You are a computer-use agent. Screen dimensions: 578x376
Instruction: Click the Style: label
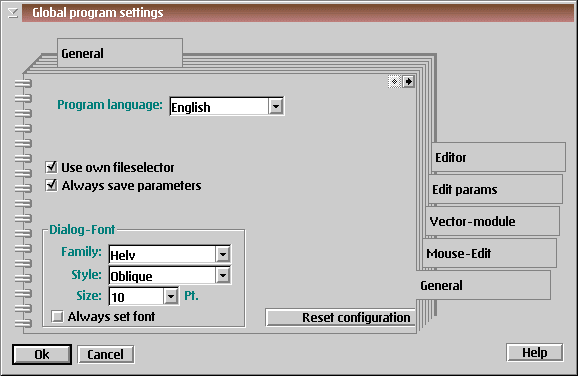86,274
